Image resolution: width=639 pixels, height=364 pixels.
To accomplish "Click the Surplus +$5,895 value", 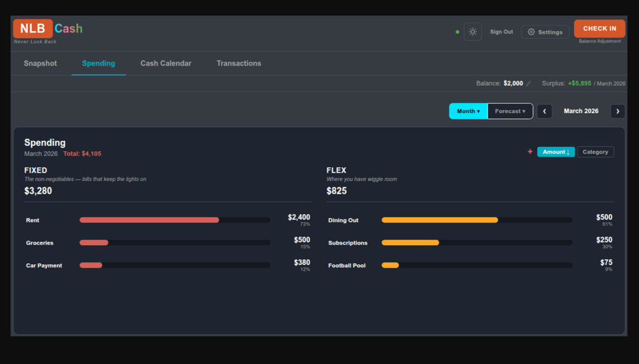I will (579, 83).
